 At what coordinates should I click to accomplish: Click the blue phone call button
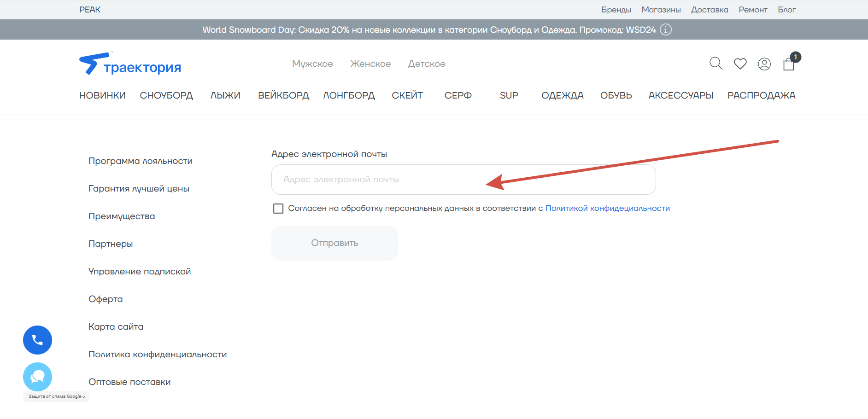coord(37,340)
